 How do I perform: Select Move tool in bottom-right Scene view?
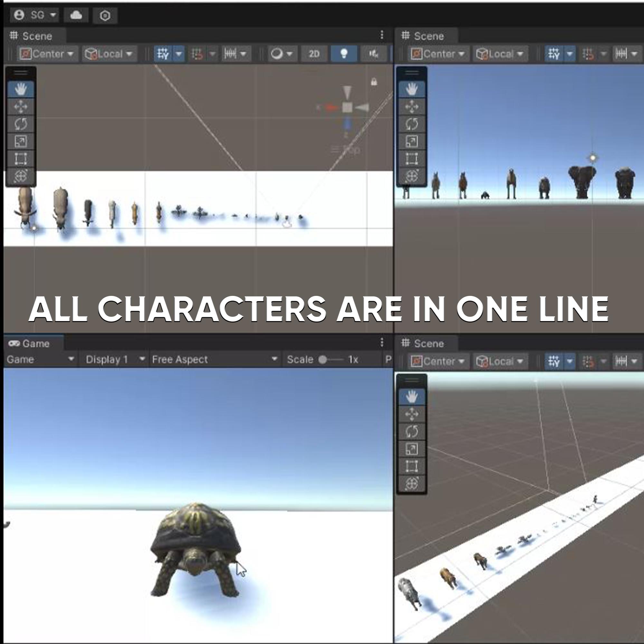412,414
